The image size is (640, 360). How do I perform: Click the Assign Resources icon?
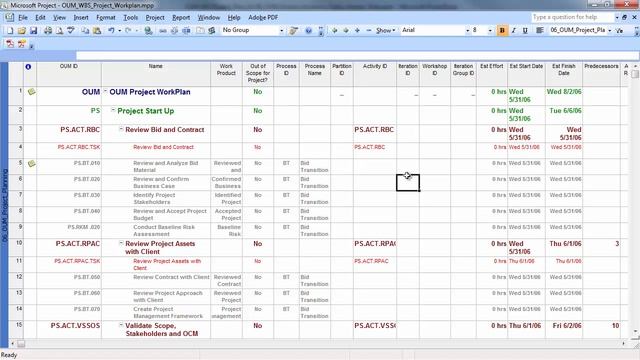point(211,31)
